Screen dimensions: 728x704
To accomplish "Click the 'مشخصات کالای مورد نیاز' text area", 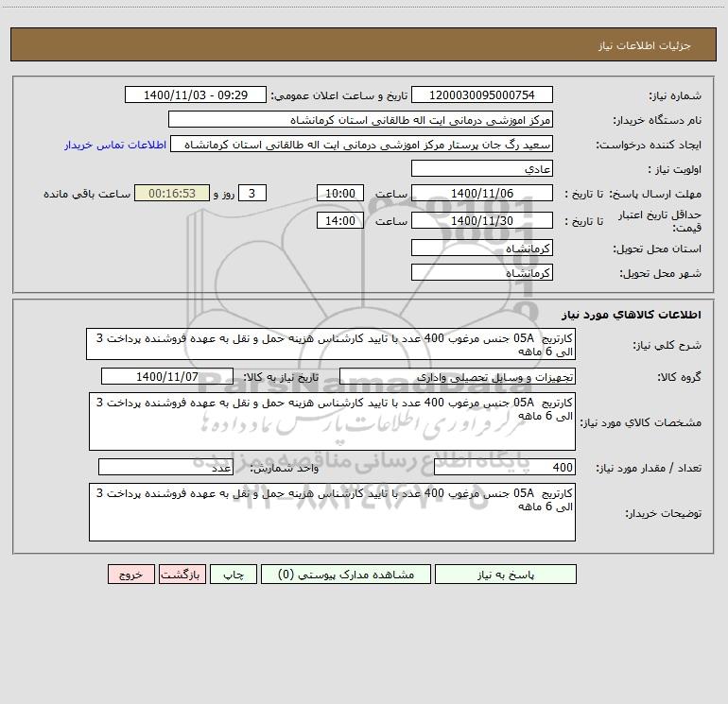I will pos(332,421).
